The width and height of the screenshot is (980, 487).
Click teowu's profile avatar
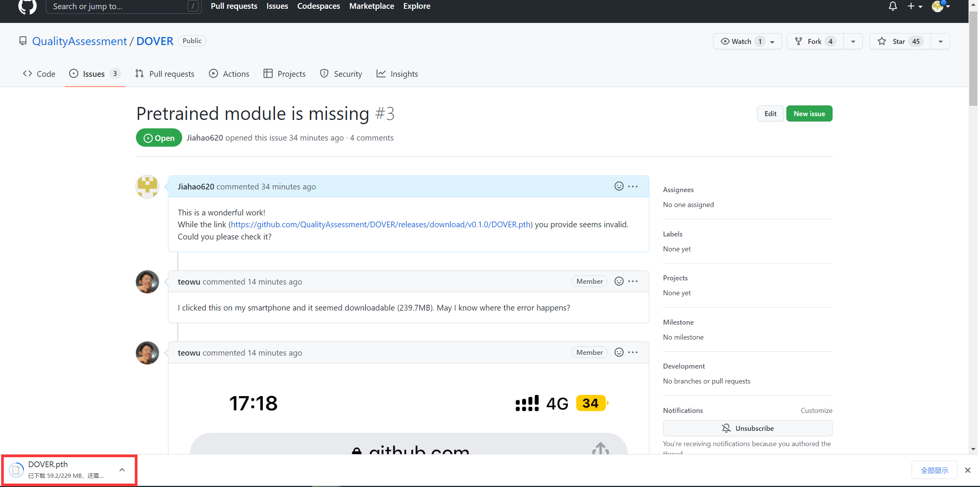(x=147, y=282)
